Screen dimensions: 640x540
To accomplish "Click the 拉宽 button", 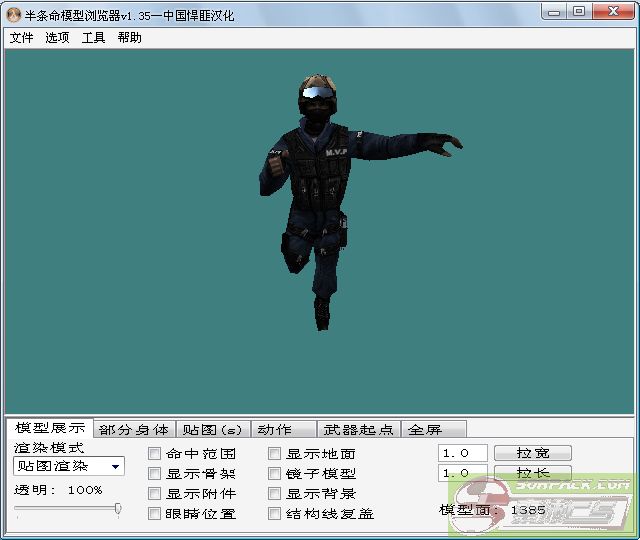I will click(x=530, y=453).
